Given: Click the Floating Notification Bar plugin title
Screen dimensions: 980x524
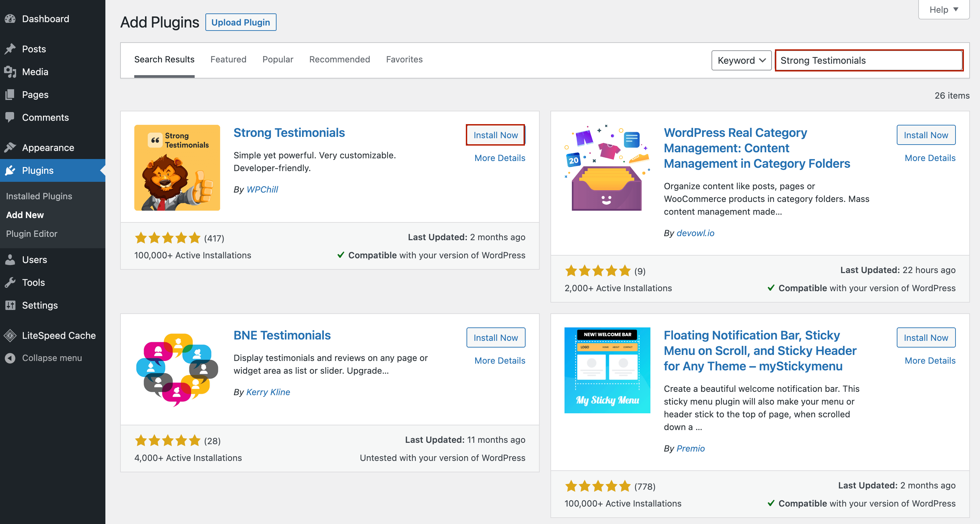Looking at the screenshot, I should click(x=760, y=351).
